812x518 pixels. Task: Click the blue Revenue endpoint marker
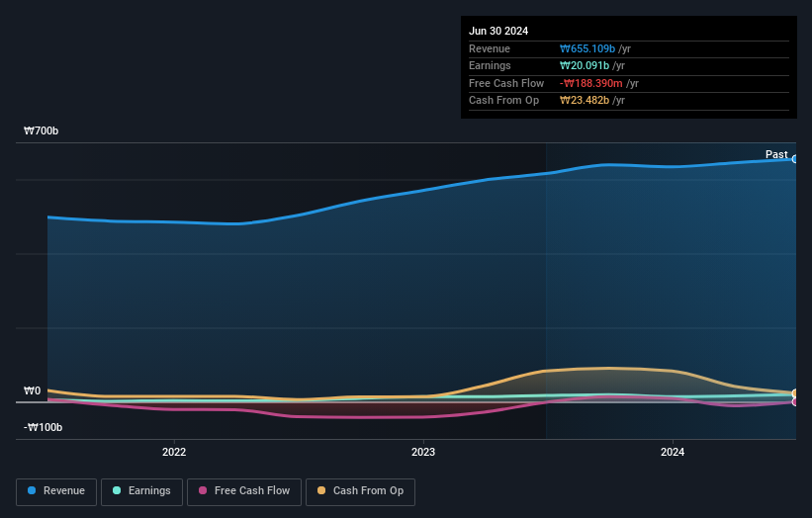point(795,159)
